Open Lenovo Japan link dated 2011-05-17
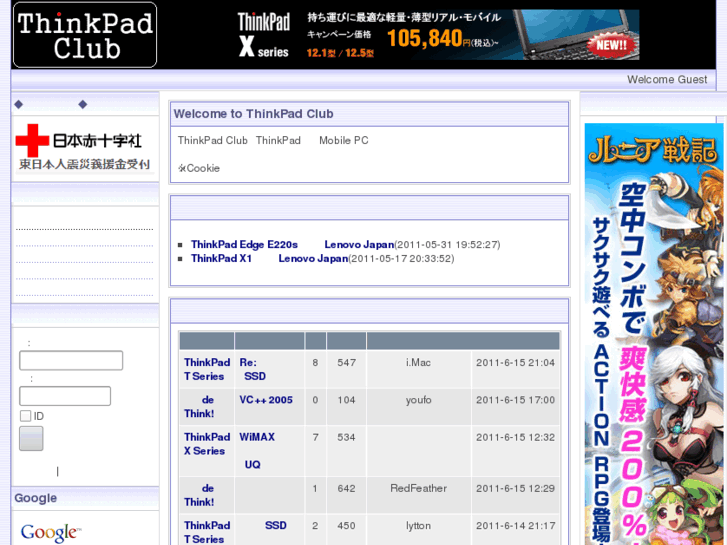 click(313, 258)
